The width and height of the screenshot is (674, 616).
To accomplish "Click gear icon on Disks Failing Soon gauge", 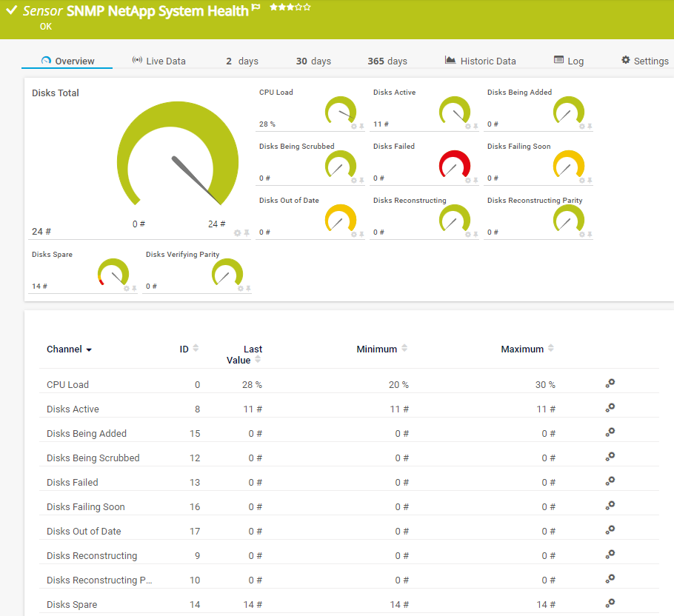I will click(581, 181).
